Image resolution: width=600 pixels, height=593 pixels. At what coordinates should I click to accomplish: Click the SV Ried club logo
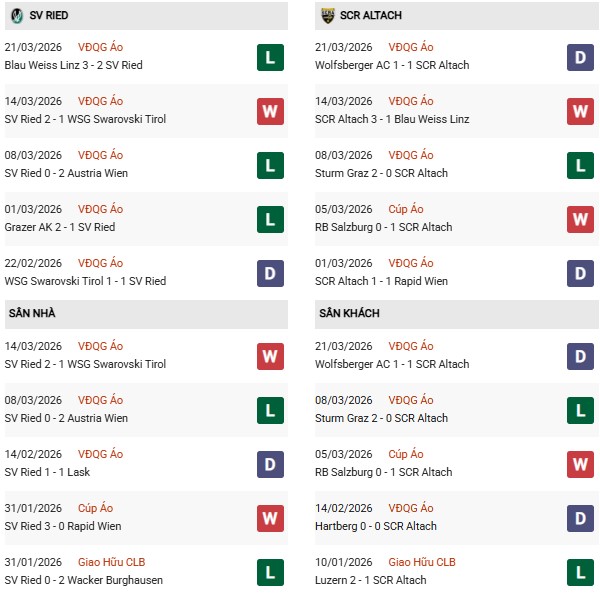pyautogui.click(x=17, y=16)
